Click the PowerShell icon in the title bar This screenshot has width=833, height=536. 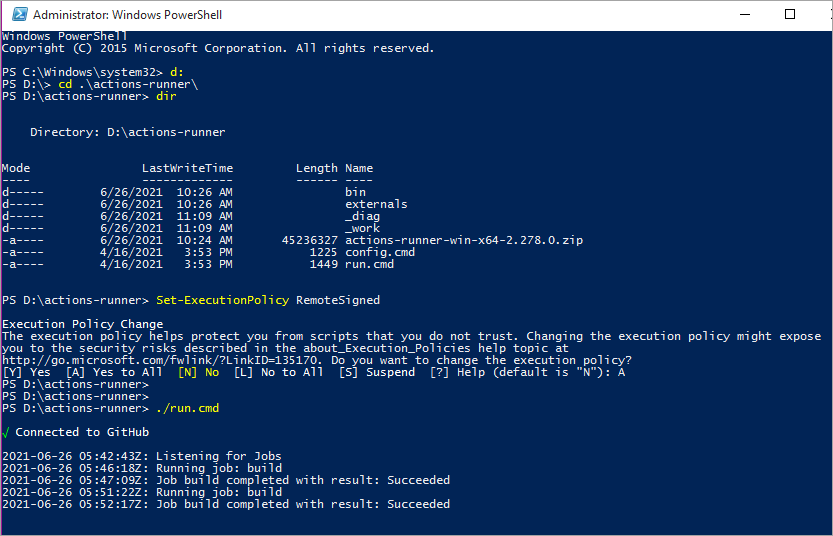coord(16,15)
